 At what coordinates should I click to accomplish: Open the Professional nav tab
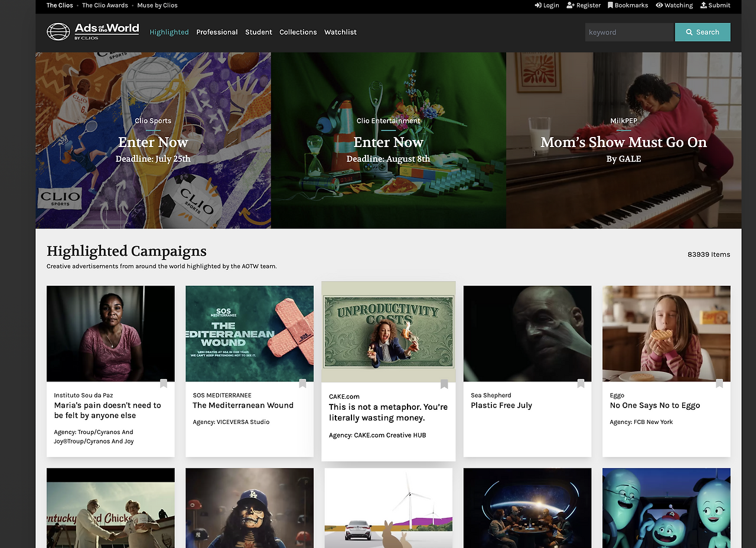[217, 32]
